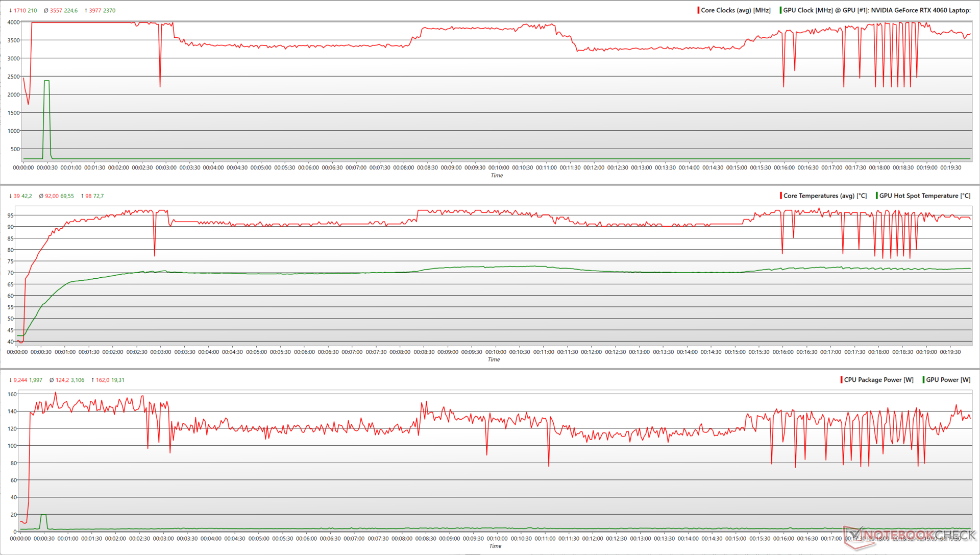Image resolution: width=980 pixels, height=555 pixels.
Task: Click the green swatch beside GPU Power [W]
Action: coord(923,380)
